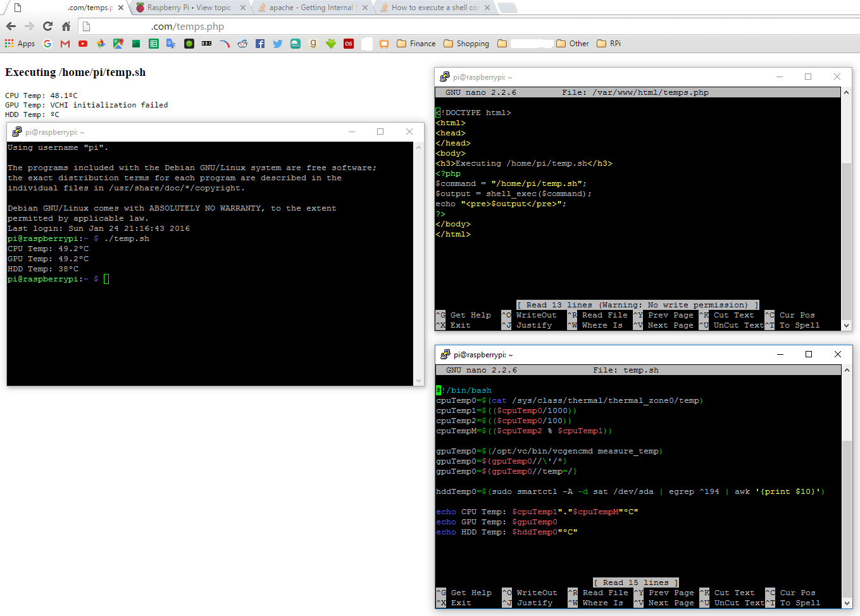The width and height of the screenshot is (860, 616).
Task: Maximize the shell terminal window
Action: 380,132
